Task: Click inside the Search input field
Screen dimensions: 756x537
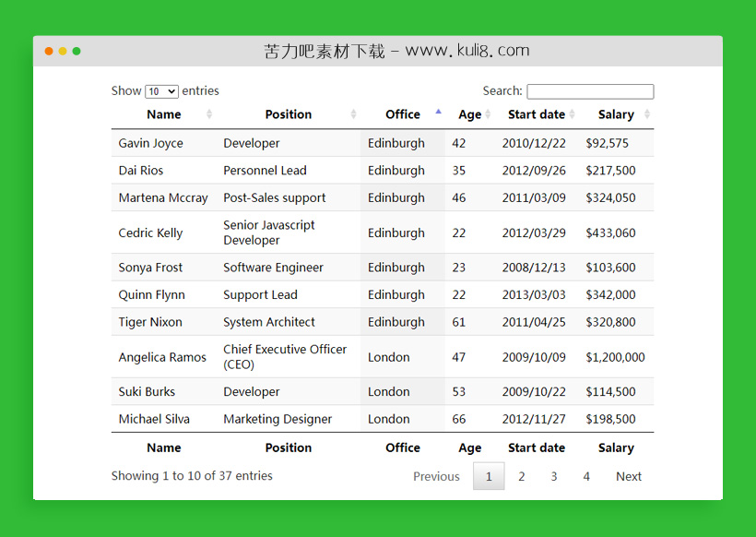Action: pyautogui.click(x=589, y=91)
